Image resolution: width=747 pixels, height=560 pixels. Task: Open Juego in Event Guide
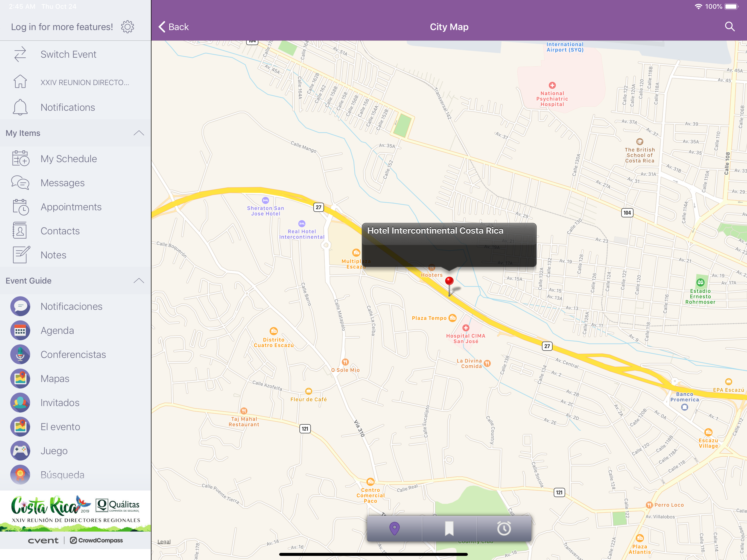point(75,451)
